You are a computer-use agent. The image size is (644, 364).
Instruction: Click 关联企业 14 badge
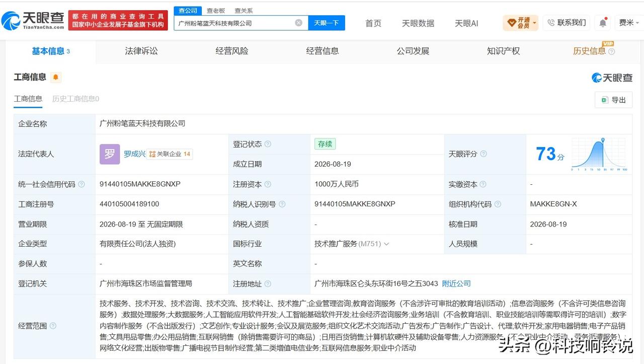coord(170,154)
